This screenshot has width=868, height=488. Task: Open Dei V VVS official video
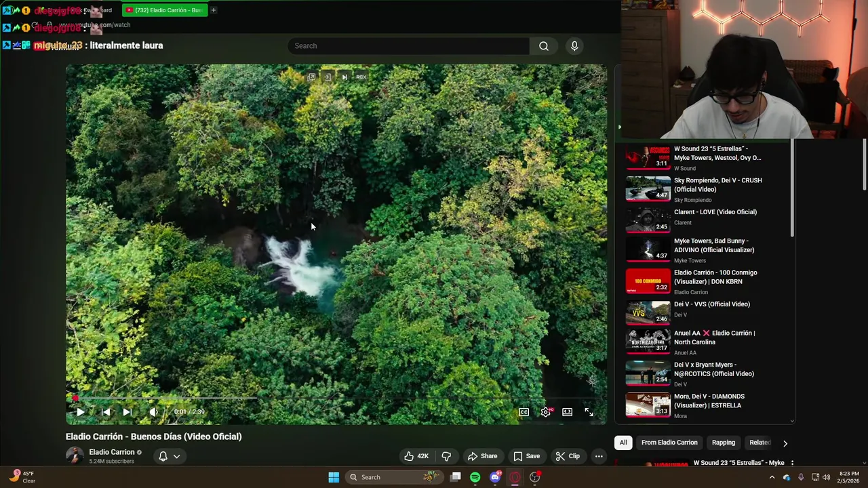tap(711, 304)
